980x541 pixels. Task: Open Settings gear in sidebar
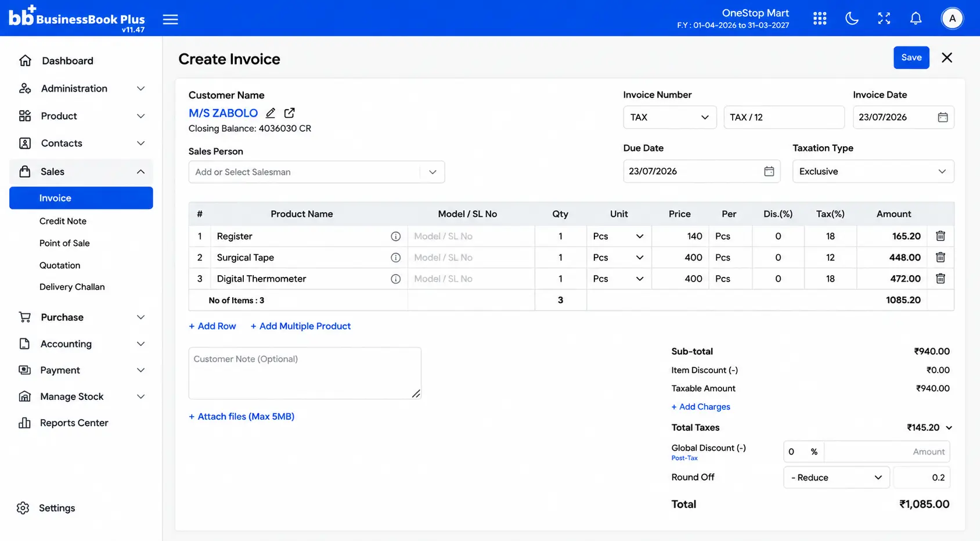coord(23,508)
